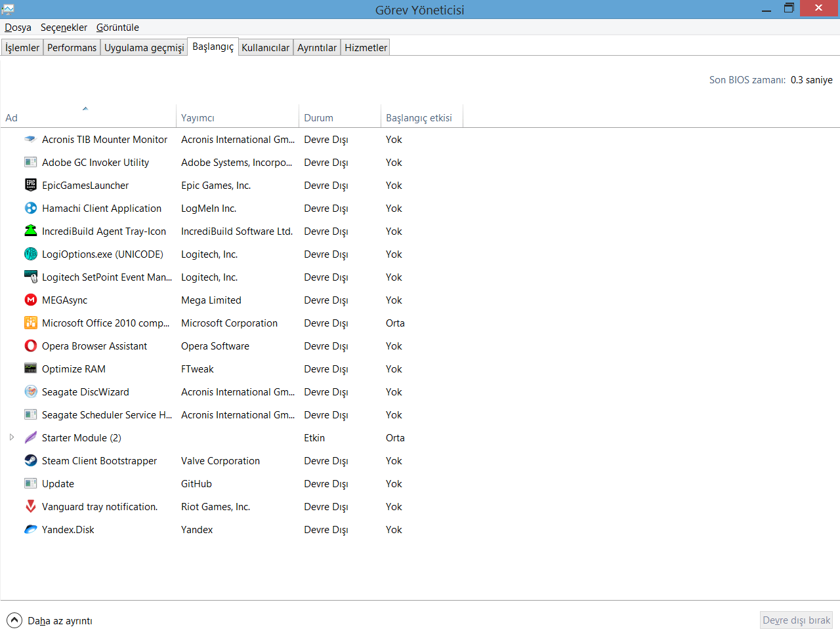This screenshot has width=840, height=640.
Task: Sort by the Yayımcı column header
Action: 238,118
